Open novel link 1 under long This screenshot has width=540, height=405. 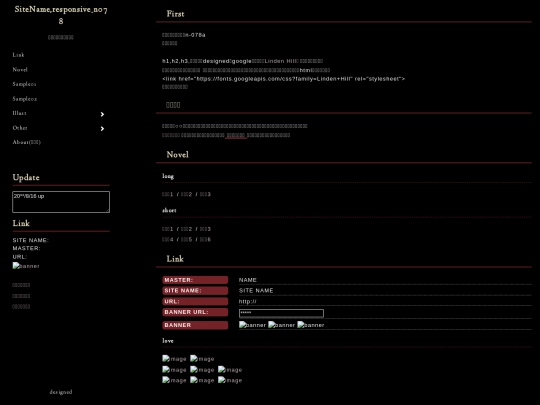[x=168, y=194]
